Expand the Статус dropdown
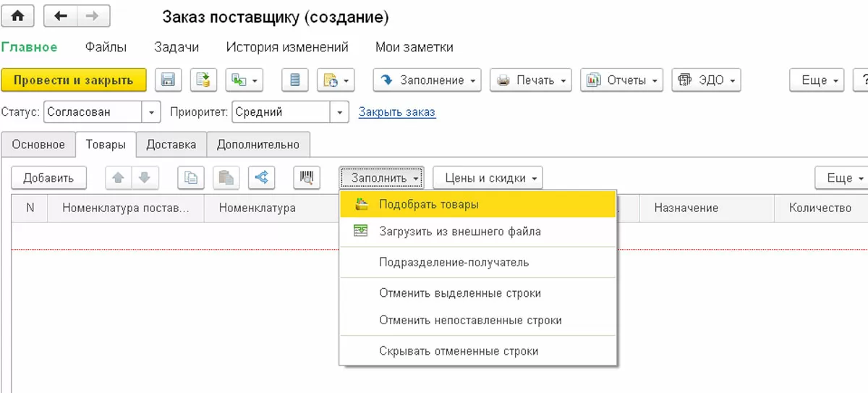 click(151, 112)
